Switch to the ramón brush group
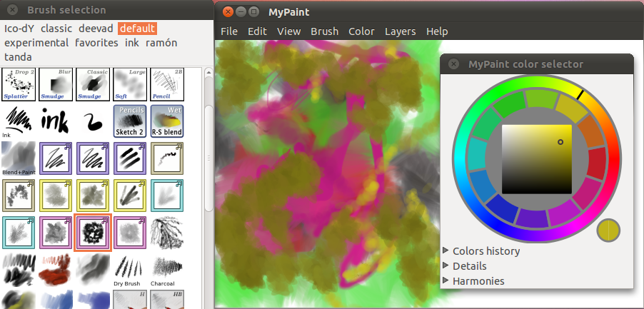The height and width of the screenshot is (309, 644). click(161, 43)
